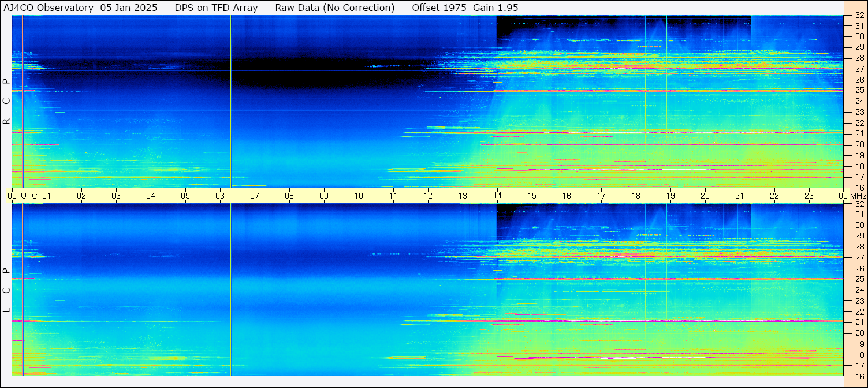Click hour '02' on the UTC time axis
This screenshot has height=388, width=868.
point(81,196)
